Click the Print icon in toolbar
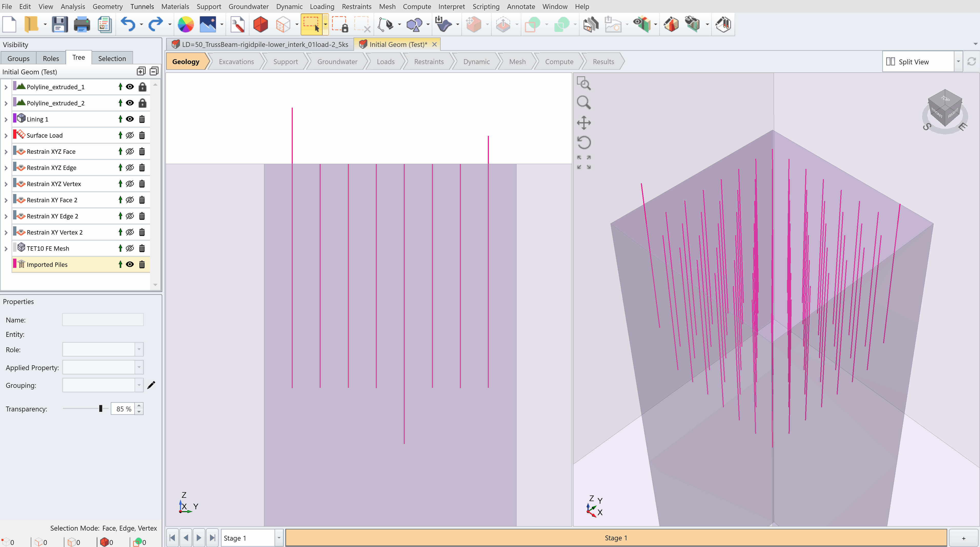Viewport: 980px width, 547px height. click(82, 25)
